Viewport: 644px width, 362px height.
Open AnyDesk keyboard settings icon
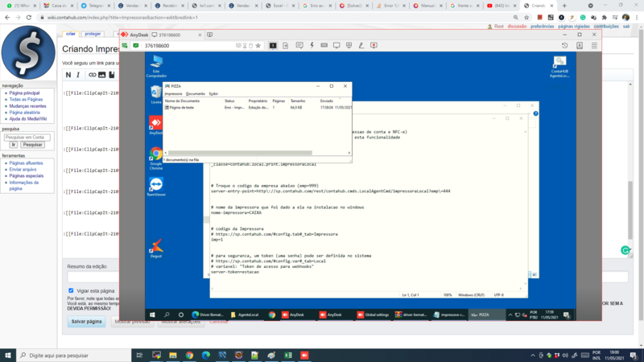(x=324, y=46)
